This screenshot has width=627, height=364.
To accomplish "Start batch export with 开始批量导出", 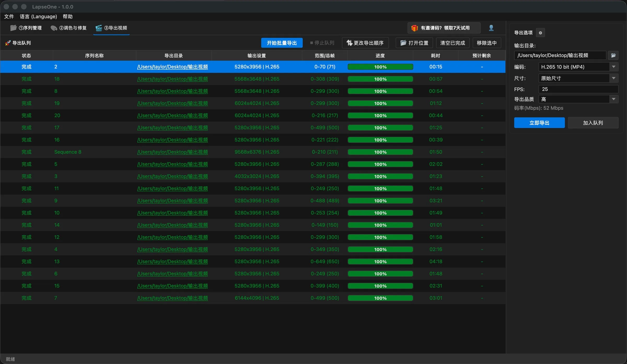I will click(x=282, y=43).
